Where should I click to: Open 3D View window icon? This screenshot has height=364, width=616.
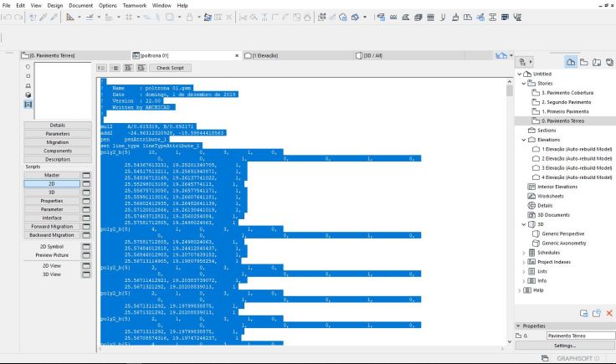(x=86, y=274)
